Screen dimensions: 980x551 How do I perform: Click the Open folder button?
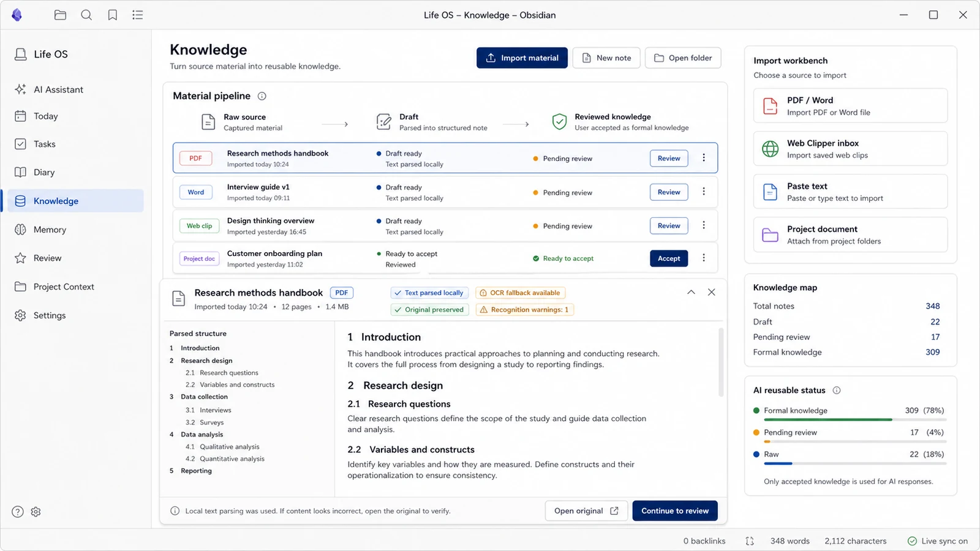(x=683, y=58)
